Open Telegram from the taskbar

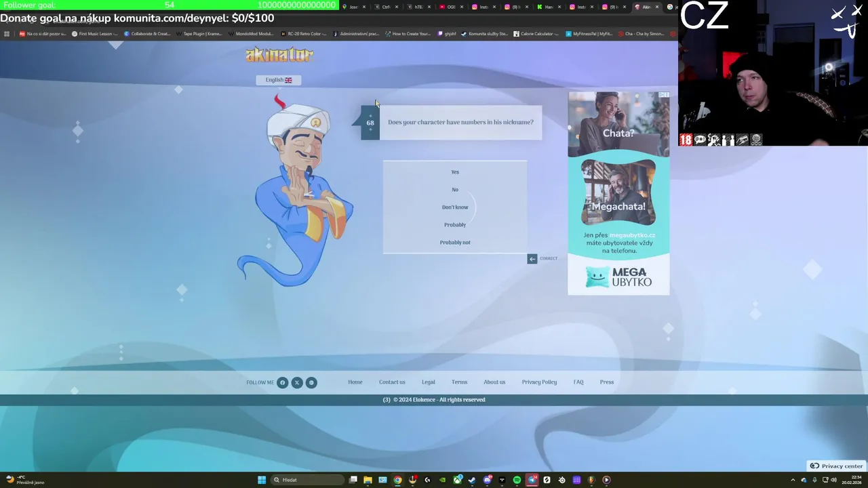pos(532,480)
